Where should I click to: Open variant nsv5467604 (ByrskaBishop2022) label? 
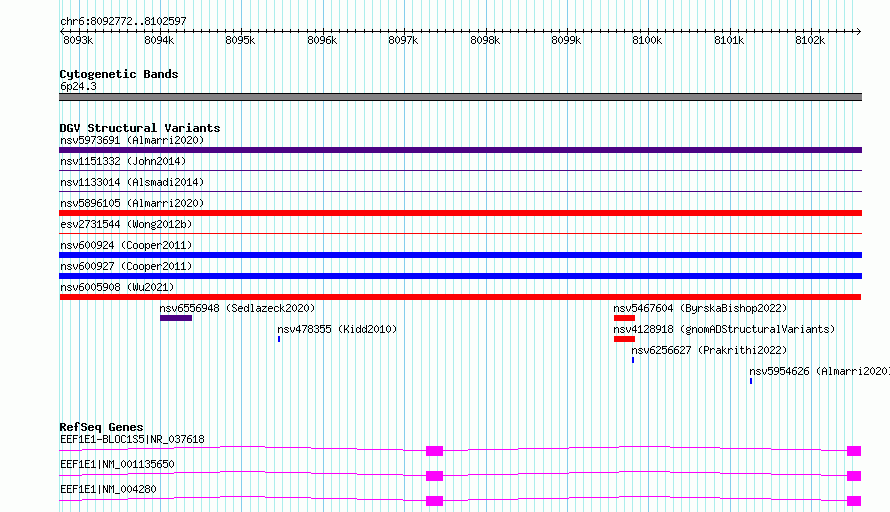click(x=700, y=308)
